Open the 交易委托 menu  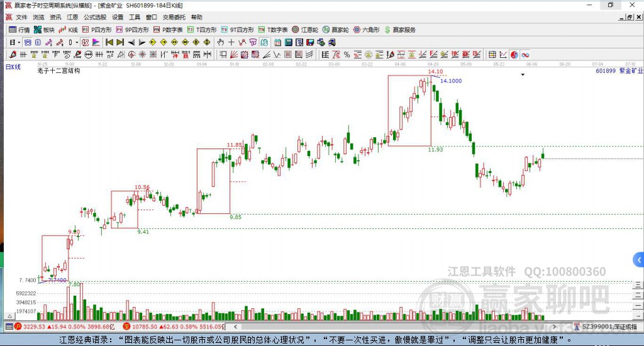click(x=174, y=17)
